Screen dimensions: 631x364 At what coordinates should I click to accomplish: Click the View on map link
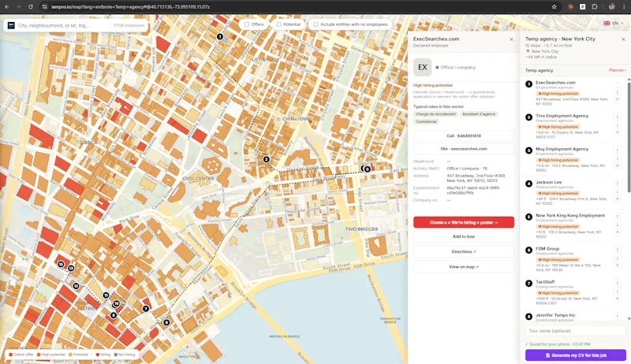(464, 267)
